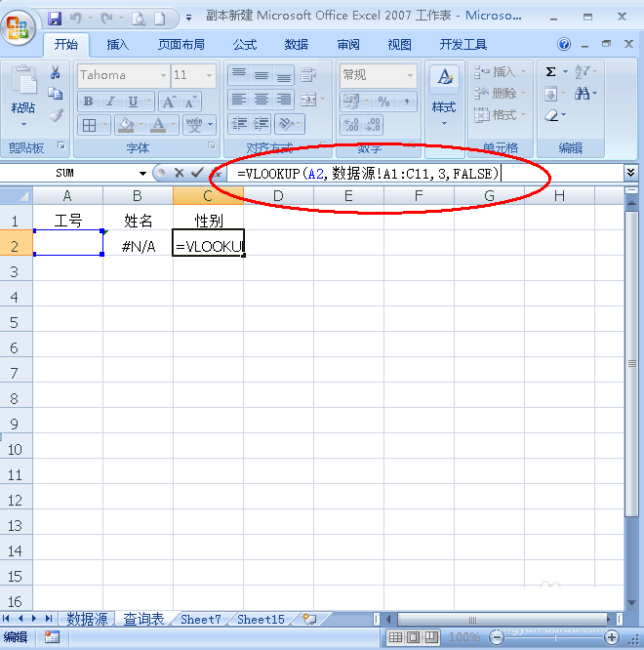The image size is (644, 650).
Task: Align text to top
Action: click(x=239, y=75)
